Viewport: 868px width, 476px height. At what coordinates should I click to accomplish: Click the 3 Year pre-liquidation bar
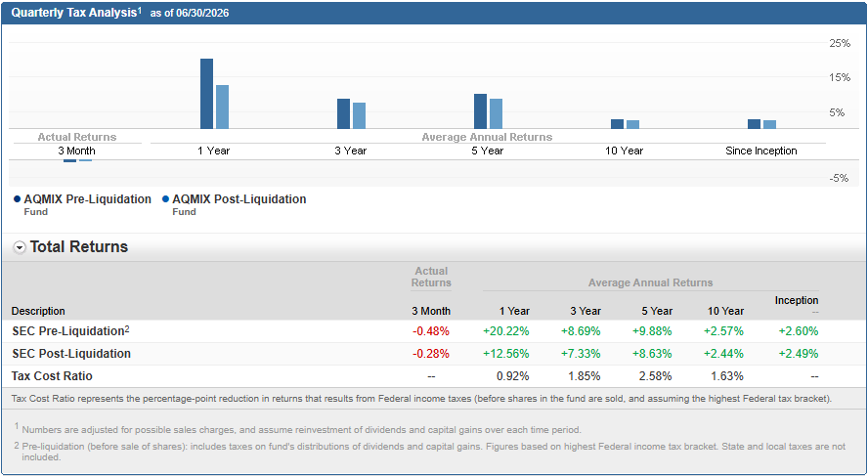[x=343, y=113]
